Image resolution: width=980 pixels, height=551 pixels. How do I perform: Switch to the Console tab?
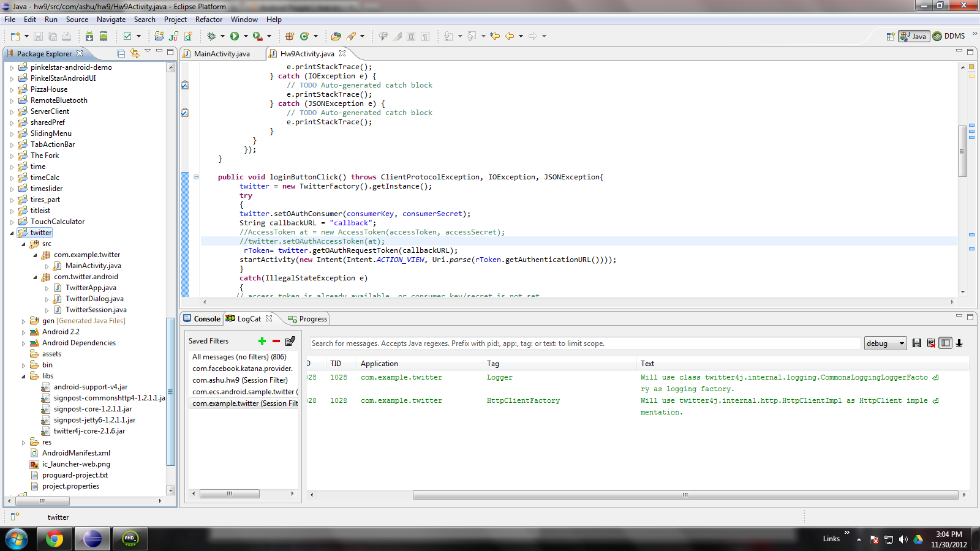point(202,319)
